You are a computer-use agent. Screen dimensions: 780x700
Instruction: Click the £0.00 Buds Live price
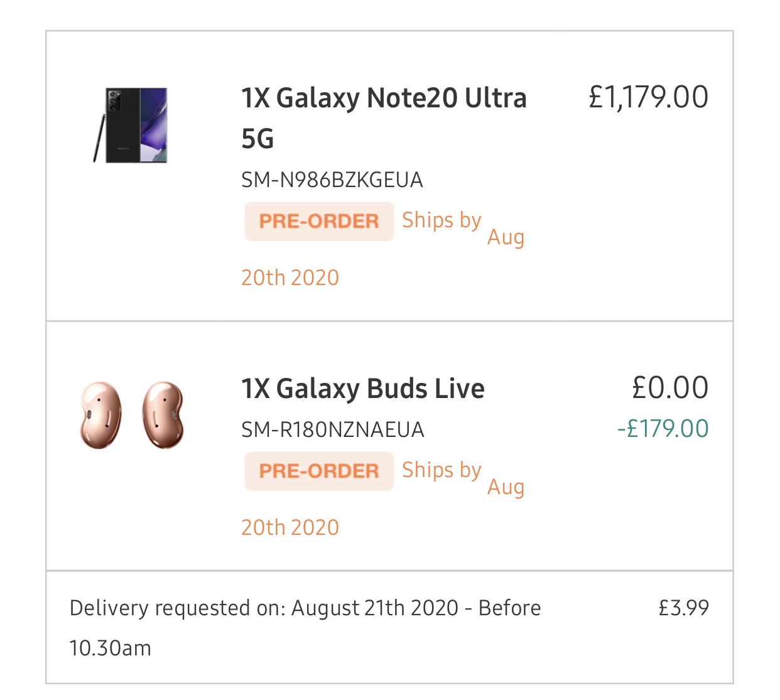[669, 388]
